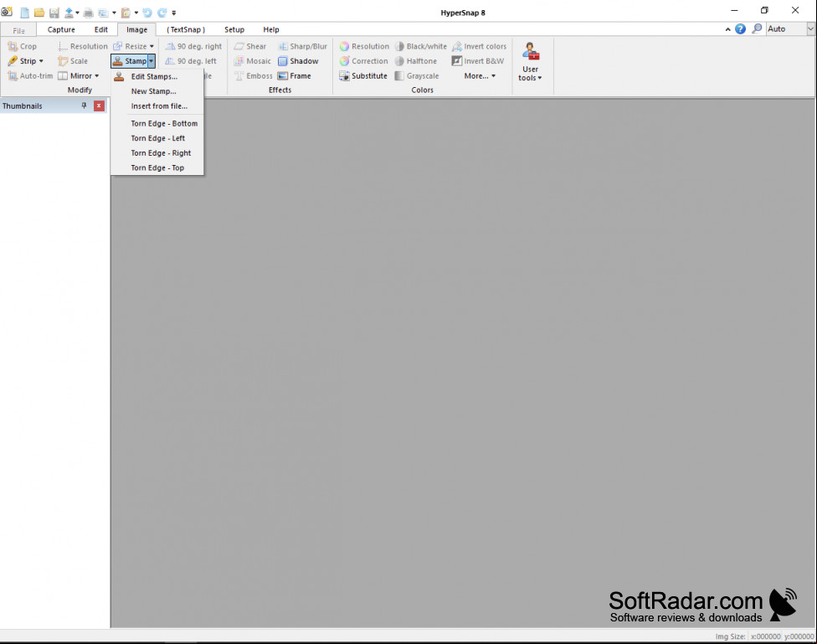Collapse the Stamp dropdown arrow

tap(152, 61)
